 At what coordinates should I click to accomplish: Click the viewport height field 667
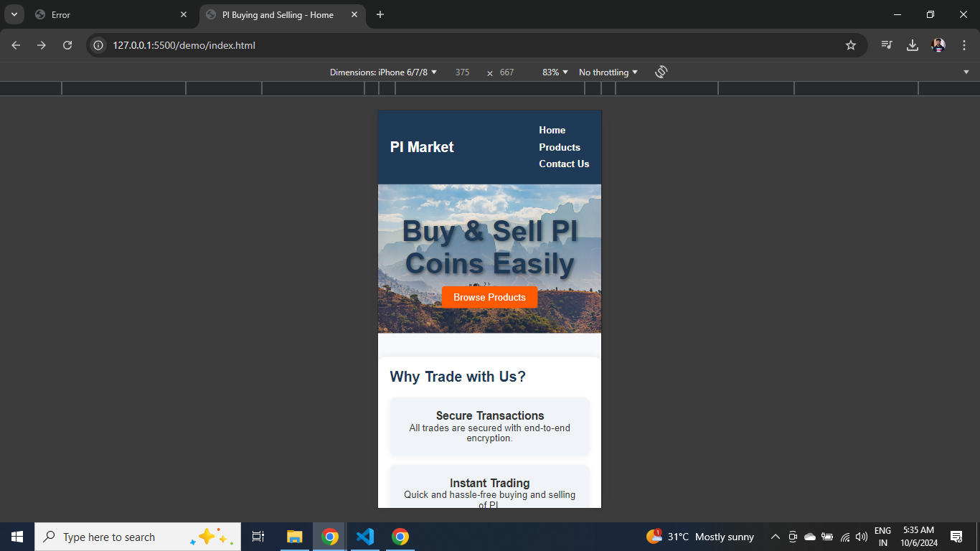pos(507,72)
